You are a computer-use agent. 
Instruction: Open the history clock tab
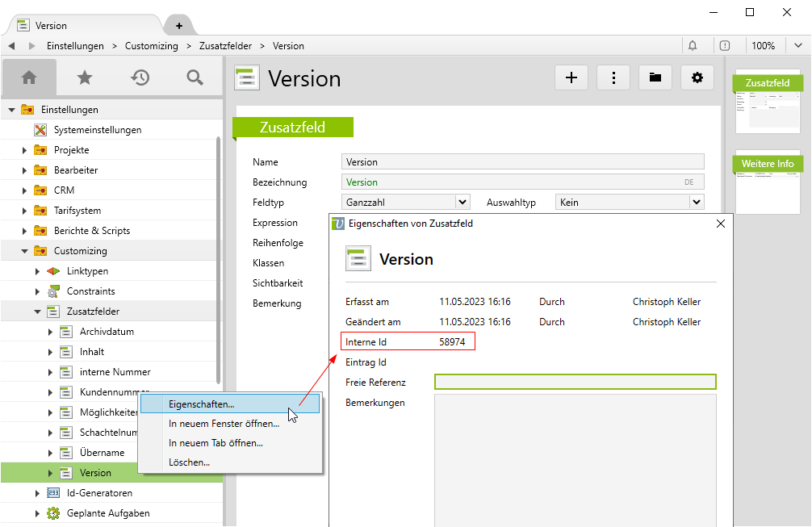(140, 77)
